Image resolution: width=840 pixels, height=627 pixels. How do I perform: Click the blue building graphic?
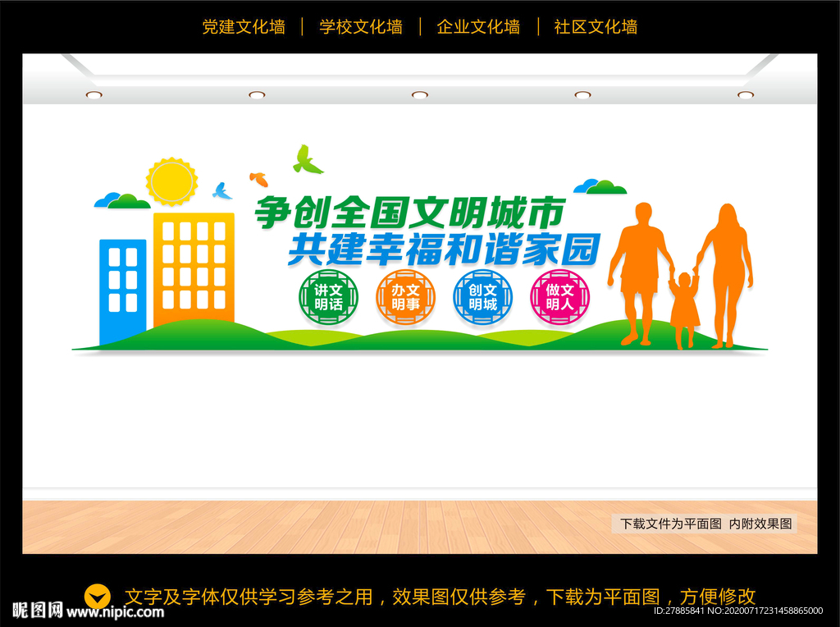[123, 291]
